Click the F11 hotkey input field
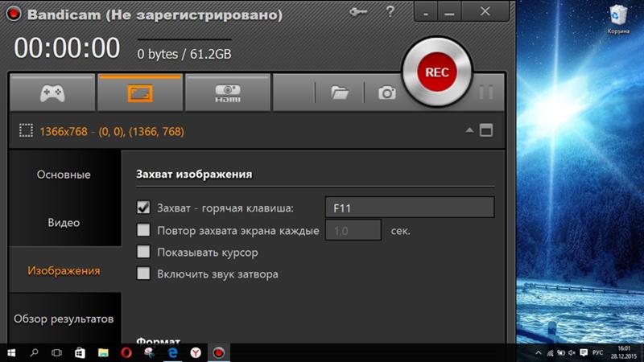 tap(410, 208)
